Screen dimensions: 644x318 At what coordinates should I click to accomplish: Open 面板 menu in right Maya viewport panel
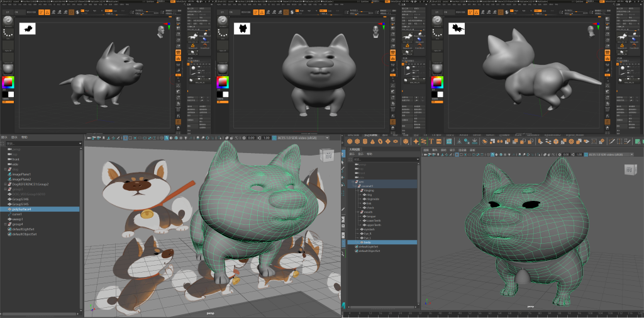pyautogui.click(x=472, y=150)
